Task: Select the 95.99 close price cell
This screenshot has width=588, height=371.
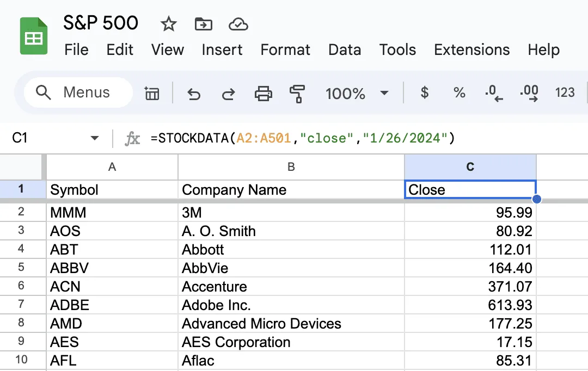Action: coord(470,213)
